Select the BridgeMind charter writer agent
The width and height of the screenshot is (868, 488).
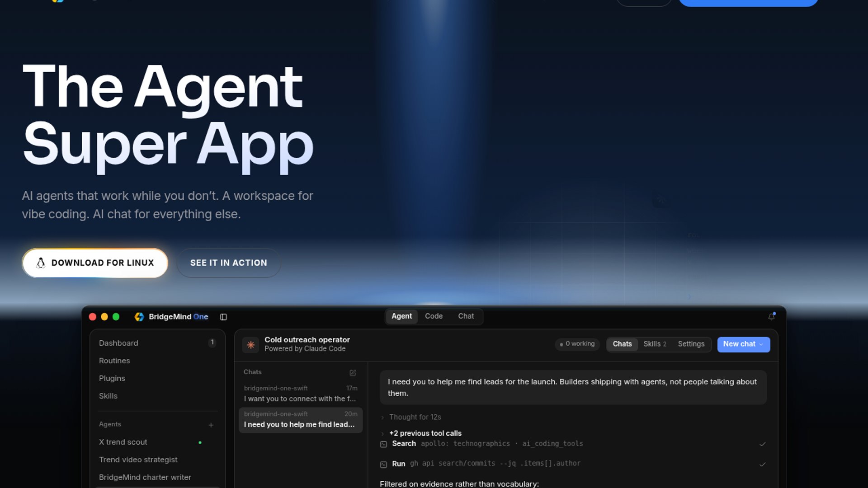157,477
